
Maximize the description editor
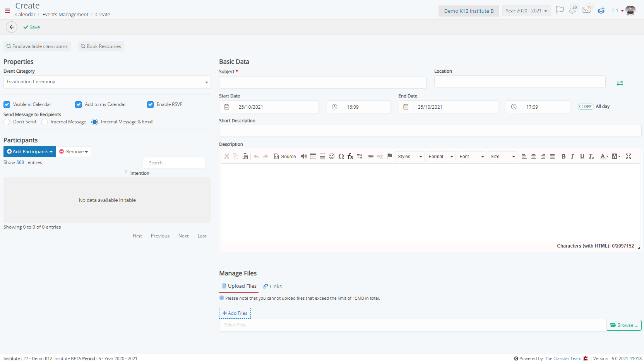click(629, 156)
